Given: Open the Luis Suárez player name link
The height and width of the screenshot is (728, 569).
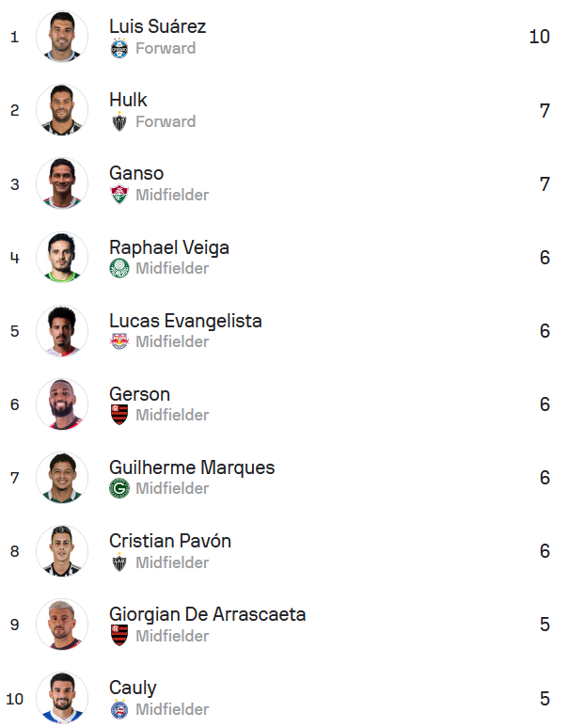Looking at the screenshot, I should click(x=157, y=26).
